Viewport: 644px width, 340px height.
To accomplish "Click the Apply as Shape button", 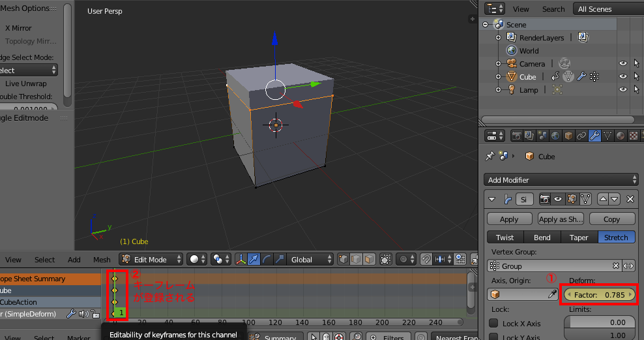I will coord(561,219).
